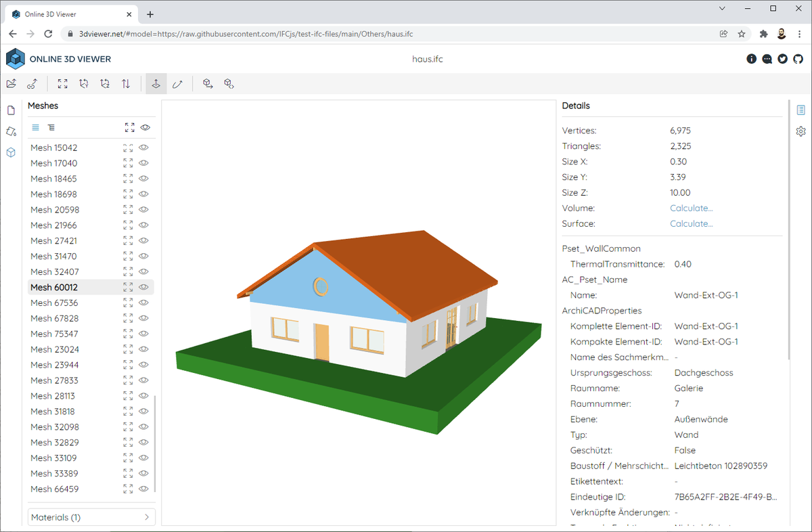The height and width of the screenshot is (532, 812).
Task: Open the Chrome profile avatar
Action: pos(782,33)
